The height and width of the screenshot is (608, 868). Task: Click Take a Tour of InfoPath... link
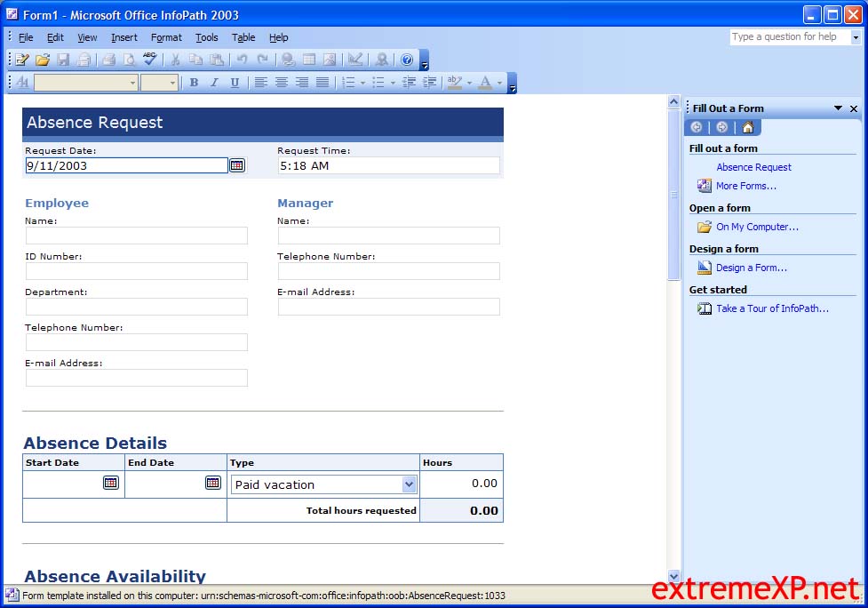click(772, 308)
